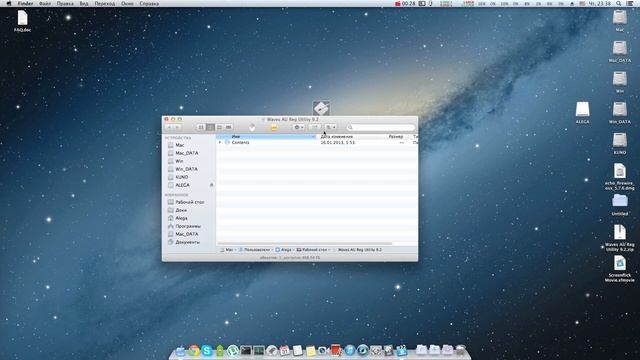Open Документы in sidebar favorites
The width and height of the screenshot is (640, 360).
[x=187, y=242]
